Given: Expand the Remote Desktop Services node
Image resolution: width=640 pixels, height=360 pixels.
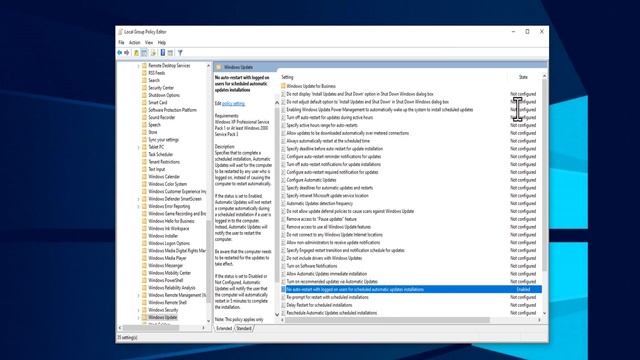Looking at the screenshot, I should (138, 66).
